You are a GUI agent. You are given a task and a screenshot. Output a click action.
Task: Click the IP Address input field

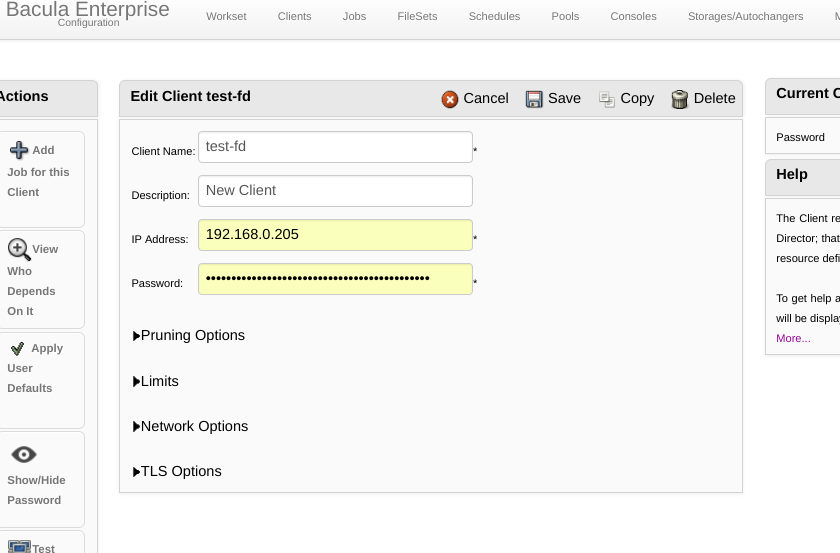pos(335,235)
